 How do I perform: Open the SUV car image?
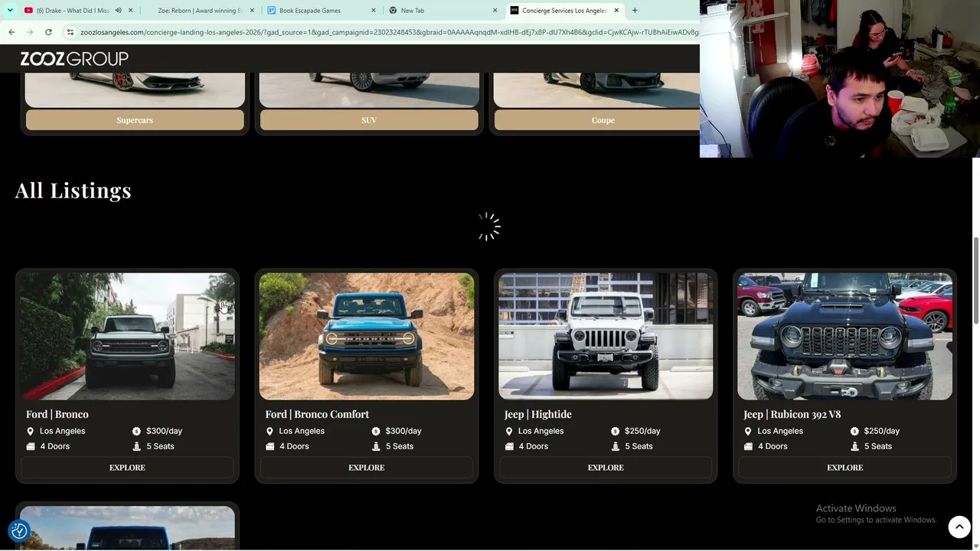point(369,90)
